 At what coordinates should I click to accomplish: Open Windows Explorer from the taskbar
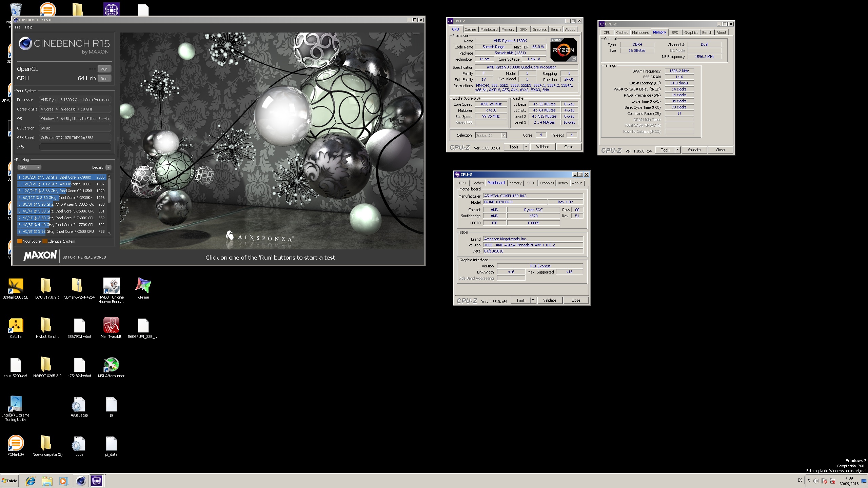click(47, 481)
